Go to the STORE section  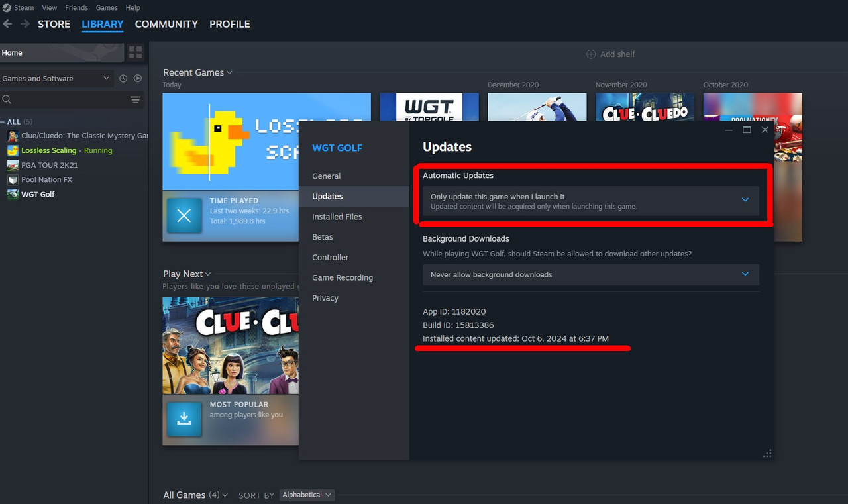(x=54, y=24)
